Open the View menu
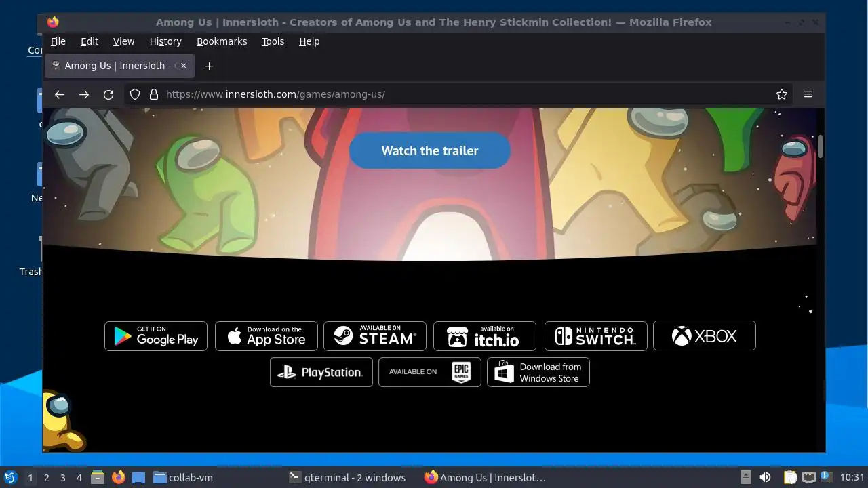Viewport: 868px width, 488px height. [123, 41]
